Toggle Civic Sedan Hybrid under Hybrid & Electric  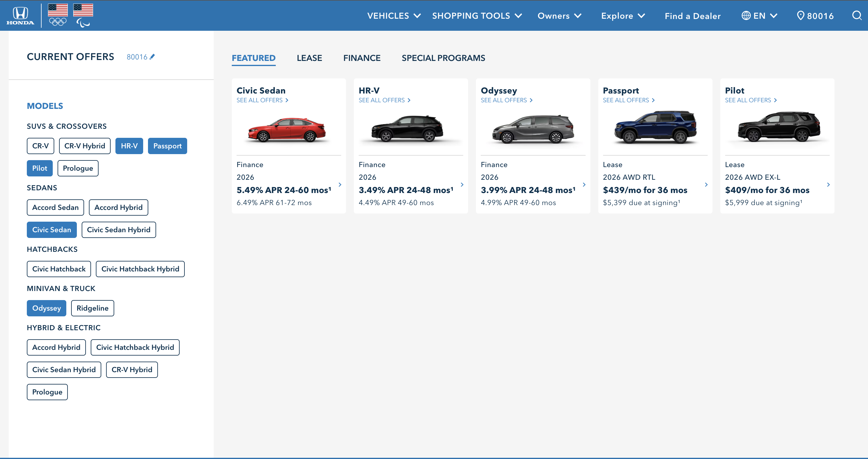[x=64, y=370]
